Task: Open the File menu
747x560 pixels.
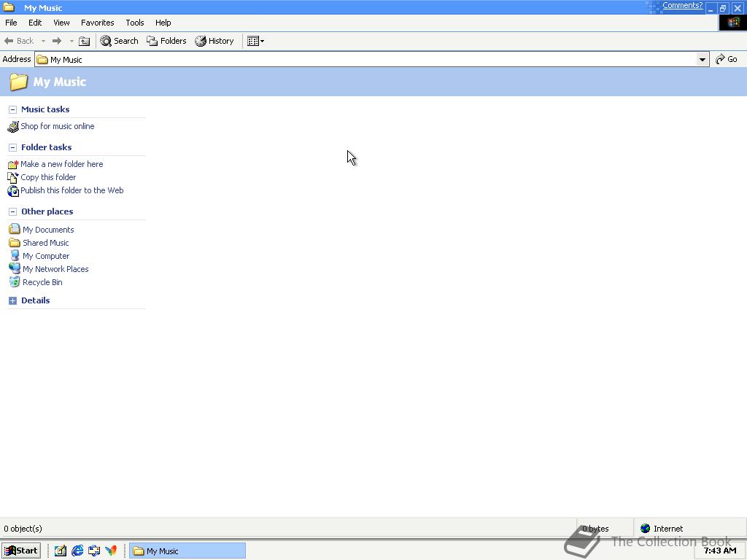Action: 11,23
